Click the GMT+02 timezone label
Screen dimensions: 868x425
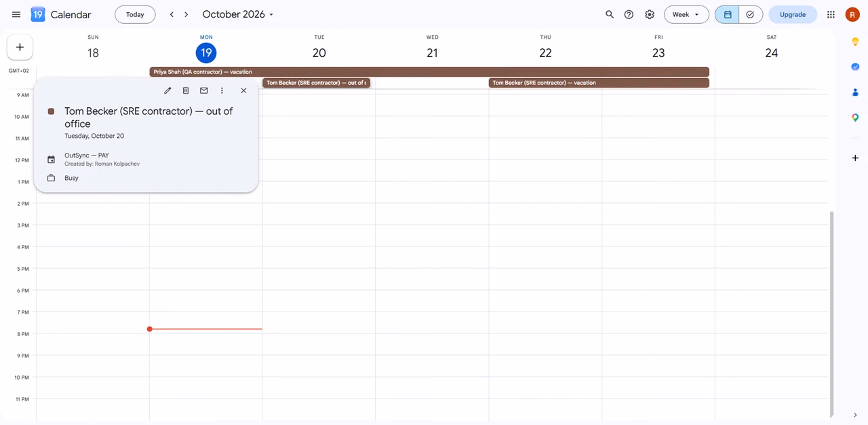point(19,71)
